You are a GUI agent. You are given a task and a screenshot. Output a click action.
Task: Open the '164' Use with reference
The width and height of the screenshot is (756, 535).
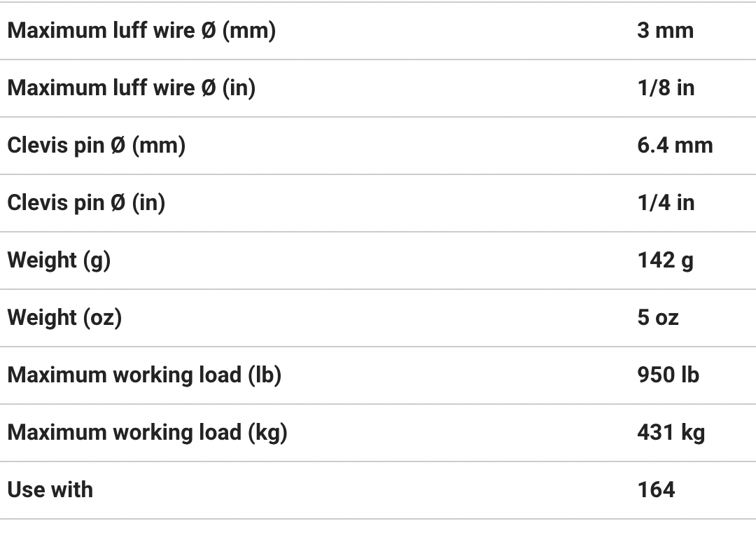(656, 490)
